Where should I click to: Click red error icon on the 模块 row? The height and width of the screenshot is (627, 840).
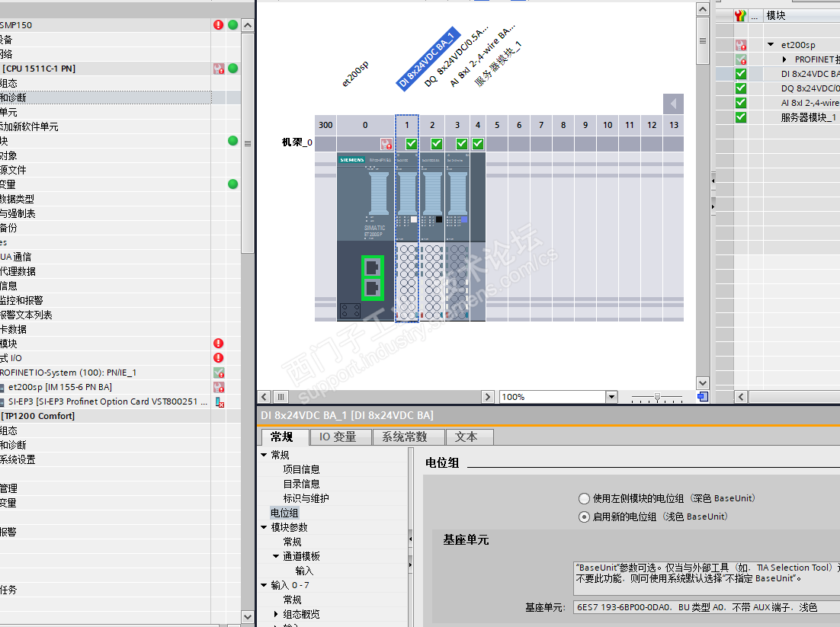(x=218, y=344)
